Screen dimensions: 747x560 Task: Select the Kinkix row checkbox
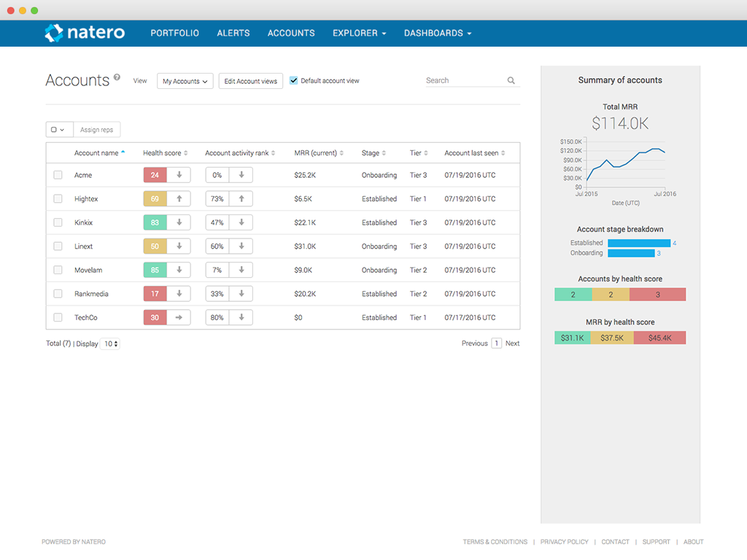click(58, 222)
